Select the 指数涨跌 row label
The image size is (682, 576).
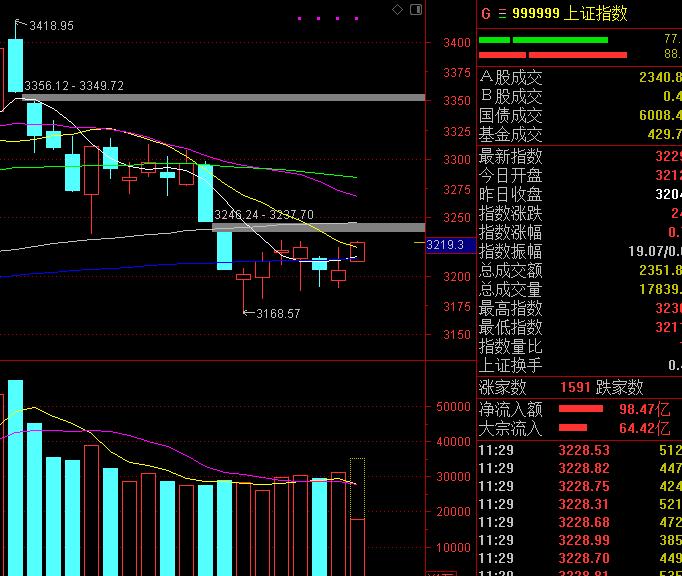(511, 213)
